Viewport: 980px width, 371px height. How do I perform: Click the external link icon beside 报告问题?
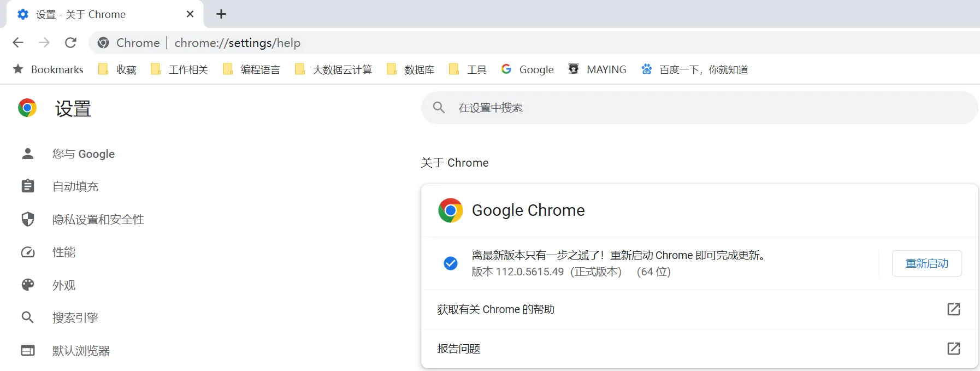click(x=954, y=349)
